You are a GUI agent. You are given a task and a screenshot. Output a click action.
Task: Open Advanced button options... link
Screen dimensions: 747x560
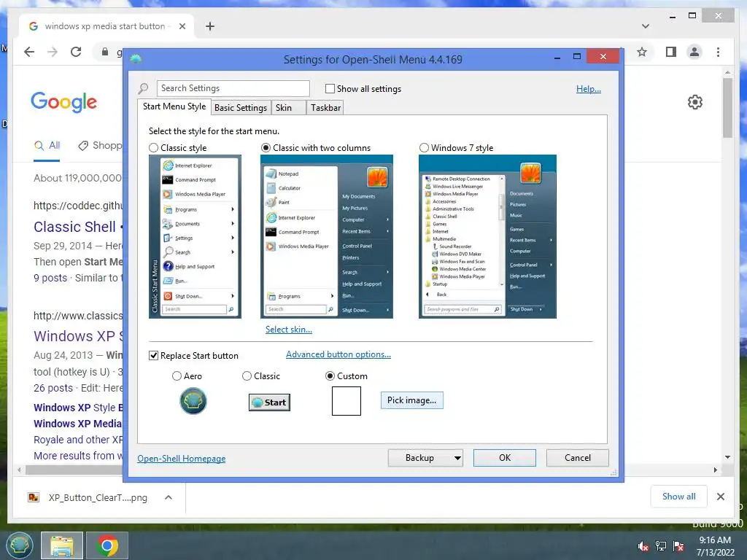click(x=338, y=354)
